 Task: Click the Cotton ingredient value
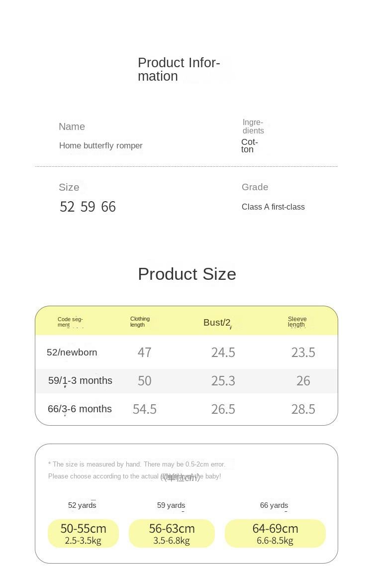click(249, 146)
